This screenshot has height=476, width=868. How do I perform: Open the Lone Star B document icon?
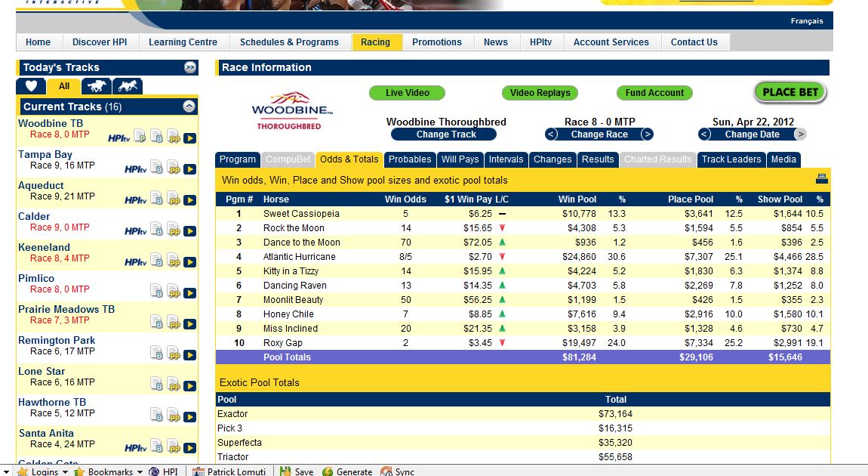click(x=157, y=385)
